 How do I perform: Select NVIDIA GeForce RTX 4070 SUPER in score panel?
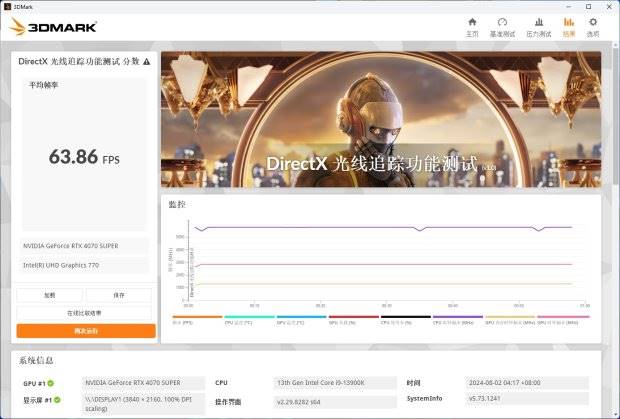[x=84, y=246]
